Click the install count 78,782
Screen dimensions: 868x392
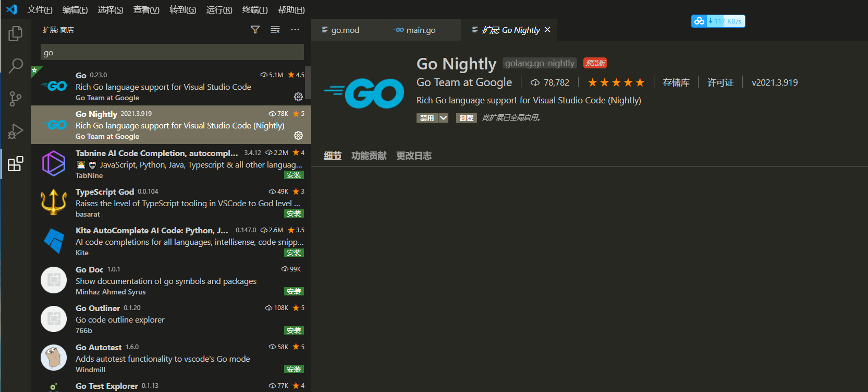(550, 82)
